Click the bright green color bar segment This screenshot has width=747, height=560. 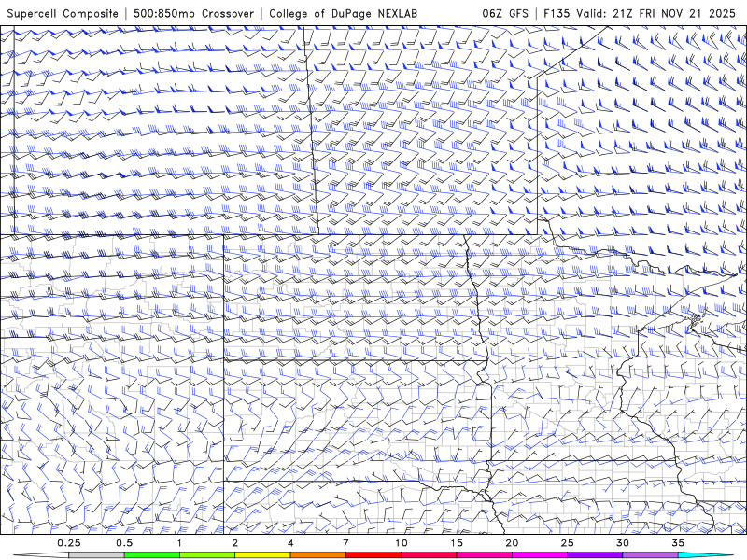(152, 555)
